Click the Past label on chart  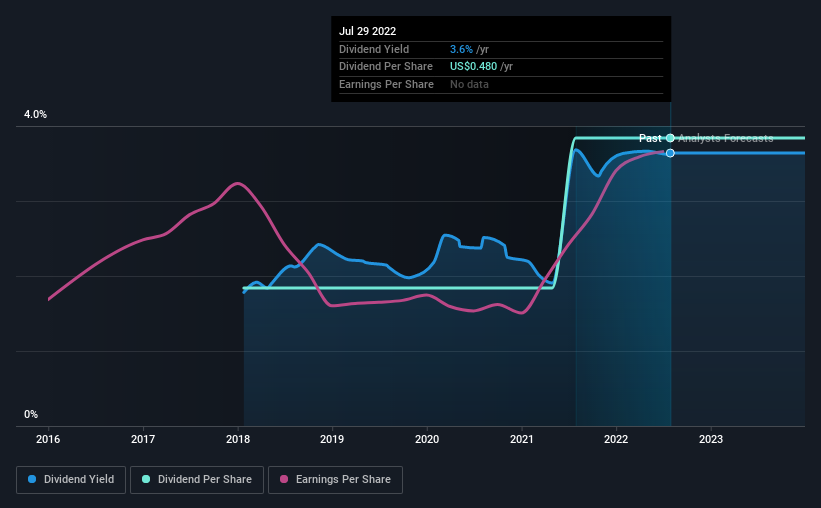[x=650, y=138]
